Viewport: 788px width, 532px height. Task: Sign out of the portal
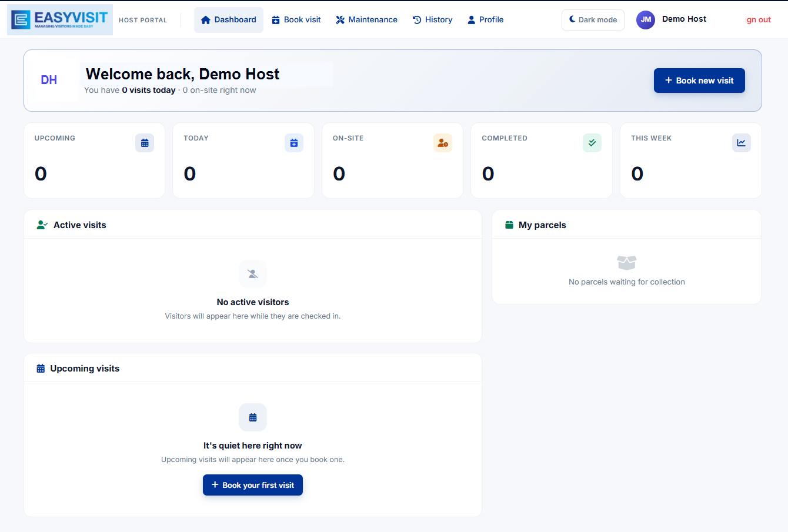point(759,20)
